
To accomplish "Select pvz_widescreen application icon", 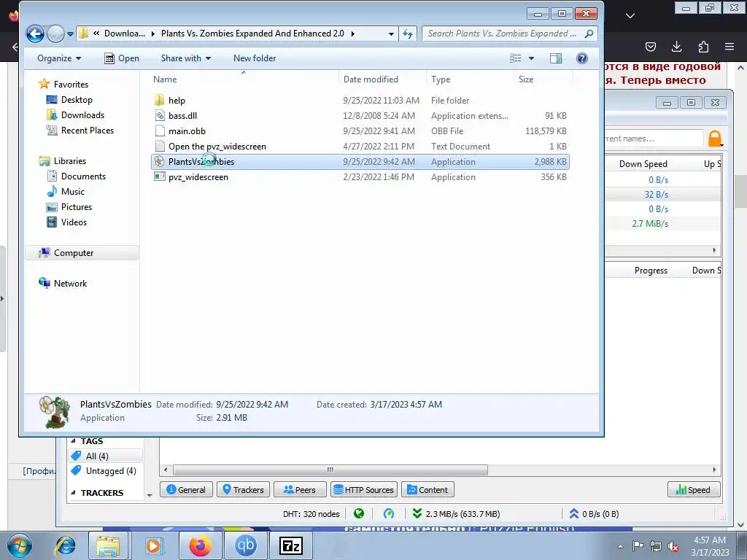I will tap(159, 176).
